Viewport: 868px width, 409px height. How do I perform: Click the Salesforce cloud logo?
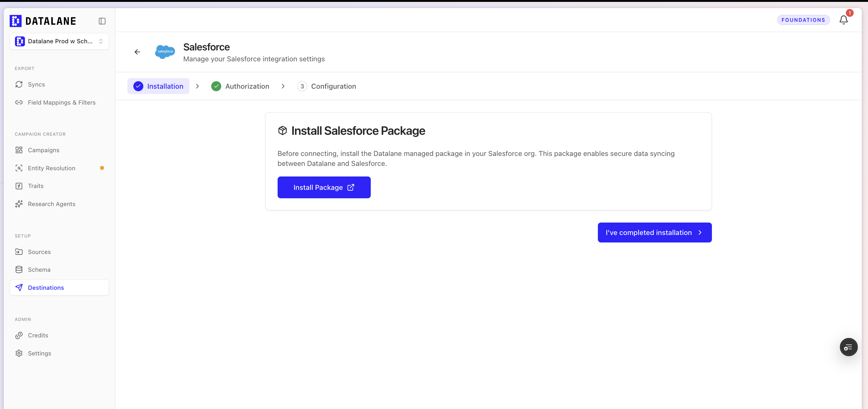pyautogui.click(x=165, y=52)
